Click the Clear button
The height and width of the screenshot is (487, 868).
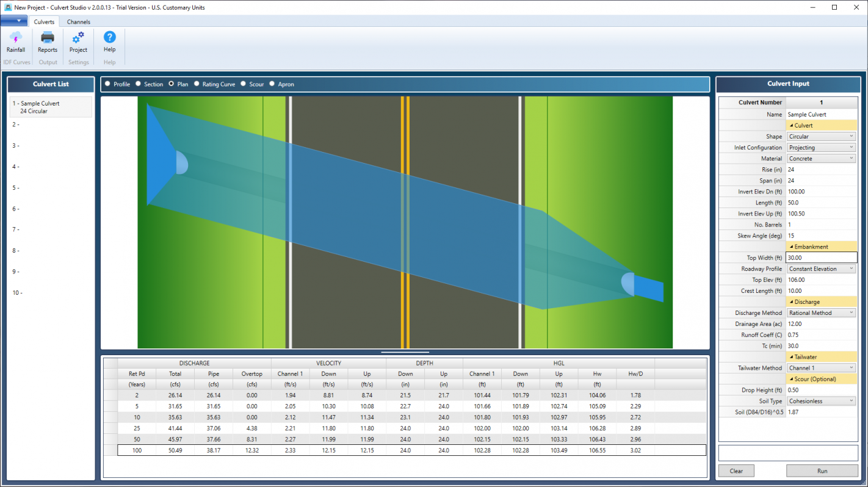[x=736, y=471]
